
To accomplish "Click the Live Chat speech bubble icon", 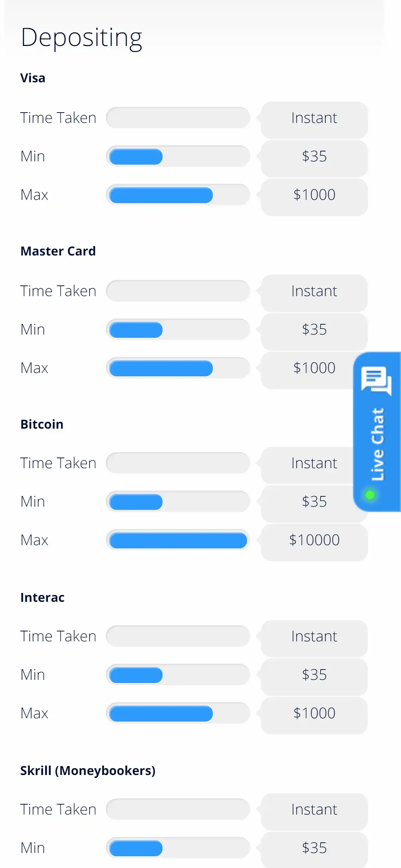I will click(376, 380).
